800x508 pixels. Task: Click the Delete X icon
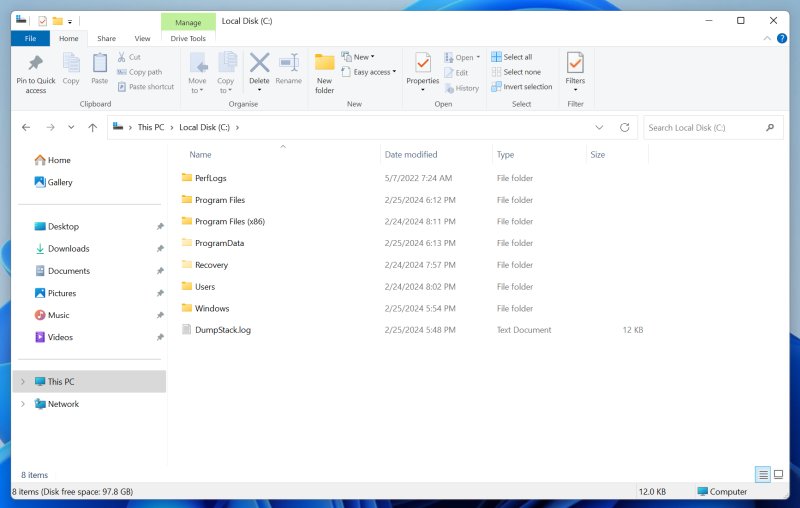(x=259, y=63)
